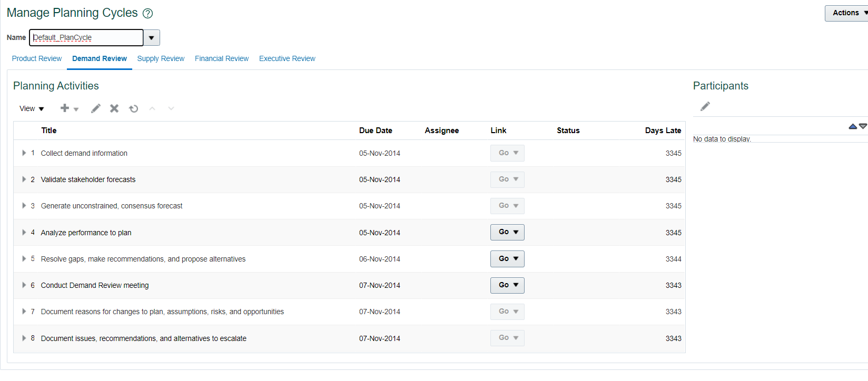Click the Status column header
The height and width of the screenshot is (381, 868).
click(568, 131)
